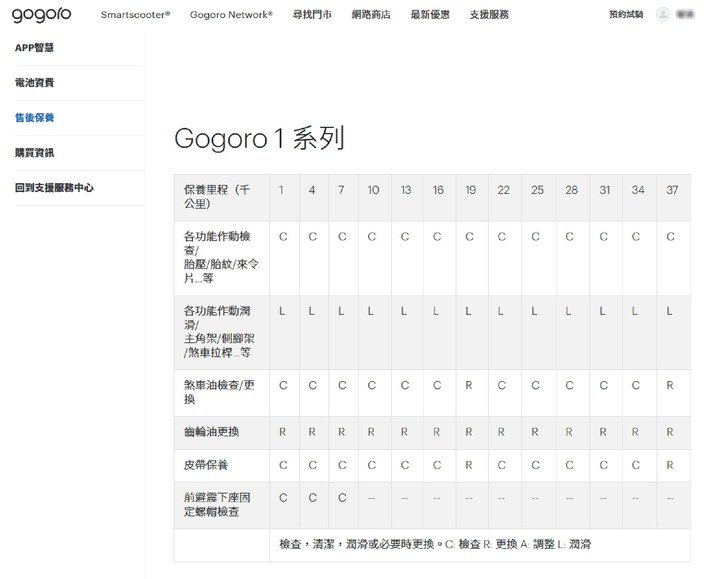Click R in 齒輪油更換 row under 1
720x579 pixels.
tap(282, 432)
